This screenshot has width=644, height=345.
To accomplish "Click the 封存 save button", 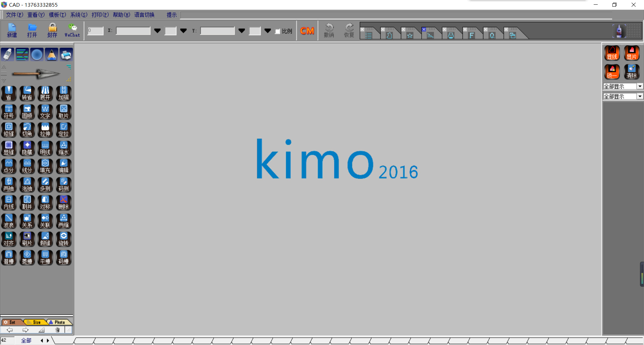I will pyautogui.click(x=52, y=30).
